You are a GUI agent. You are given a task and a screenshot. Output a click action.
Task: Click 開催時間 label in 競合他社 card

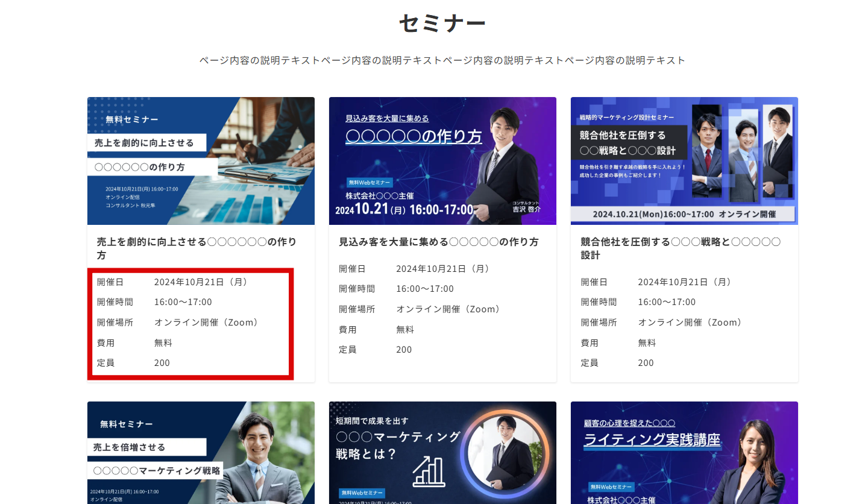click(599, 302)
